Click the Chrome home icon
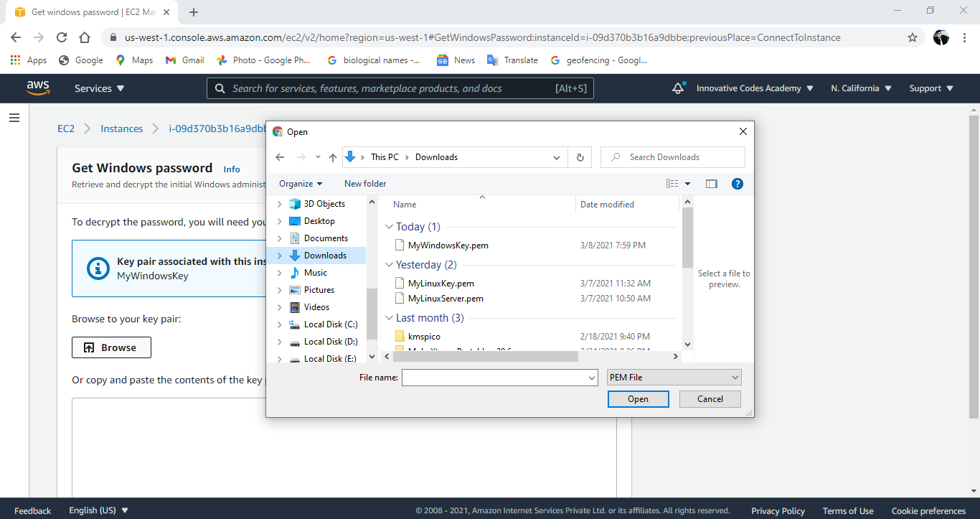Viewport: 980px width, 519px height. pyautogui.click(x=85, y=37)
